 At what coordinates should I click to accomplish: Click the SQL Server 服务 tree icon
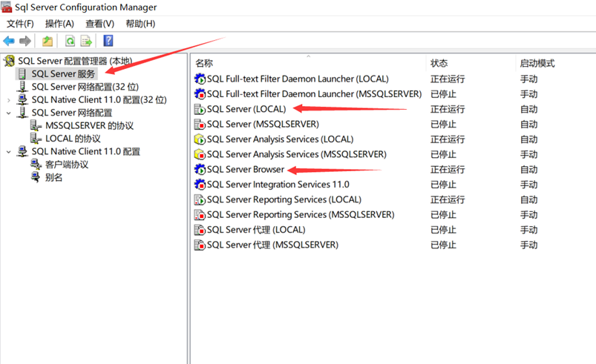[x=22, y=73]
